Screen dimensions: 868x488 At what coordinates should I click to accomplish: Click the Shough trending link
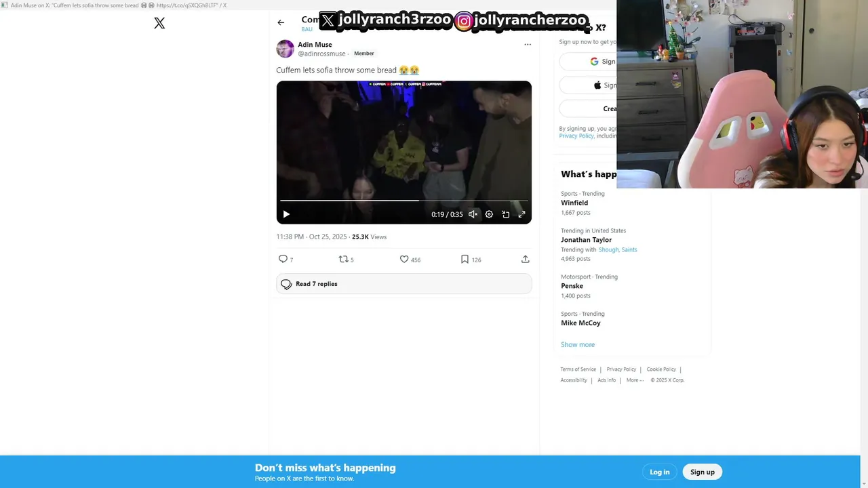[x=608, y=249]
